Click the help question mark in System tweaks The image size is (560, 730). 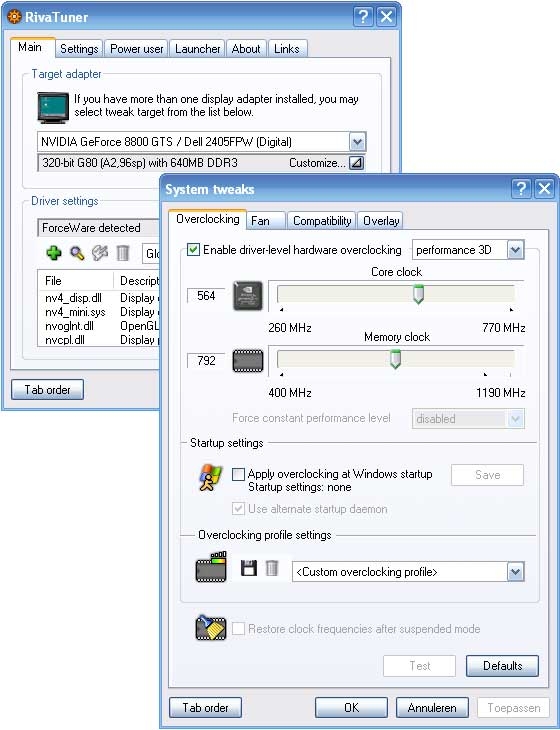[521, 189]
